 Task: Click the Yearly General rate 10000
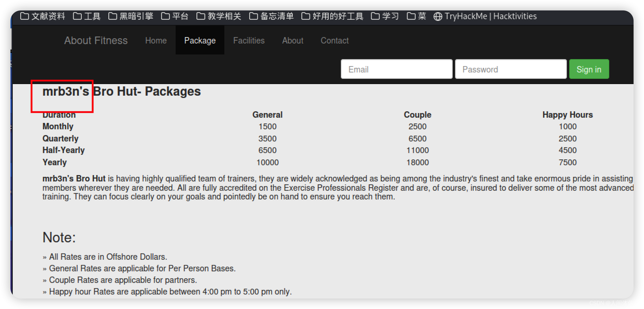coord(268,162)
